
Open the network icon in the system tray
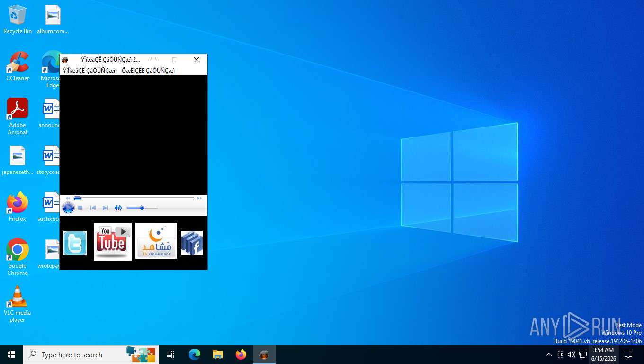583,355
